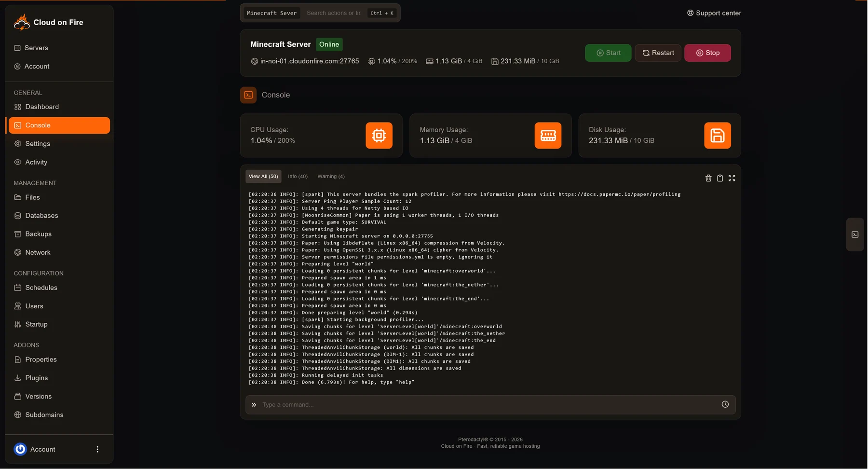Click the Settings gear icon
Viewport: 868px width, 469px height.
pyautogui.click(x=18, y=144)
